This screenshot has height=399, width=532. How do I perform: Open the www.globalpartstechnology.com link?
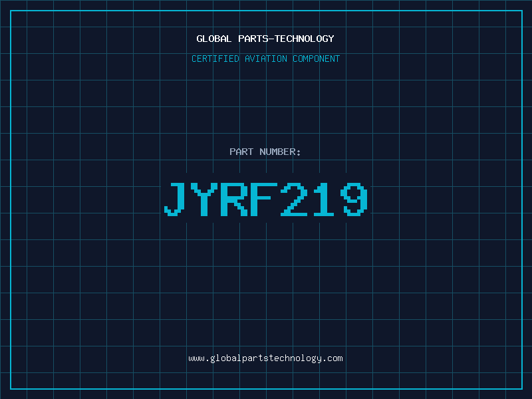(x=265, y=358)
